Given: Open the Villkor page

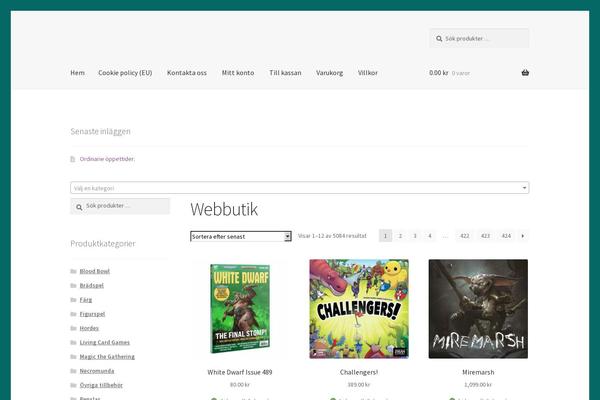Looking at the screenshot, I should pyautogui.click(x=368, y=73).
